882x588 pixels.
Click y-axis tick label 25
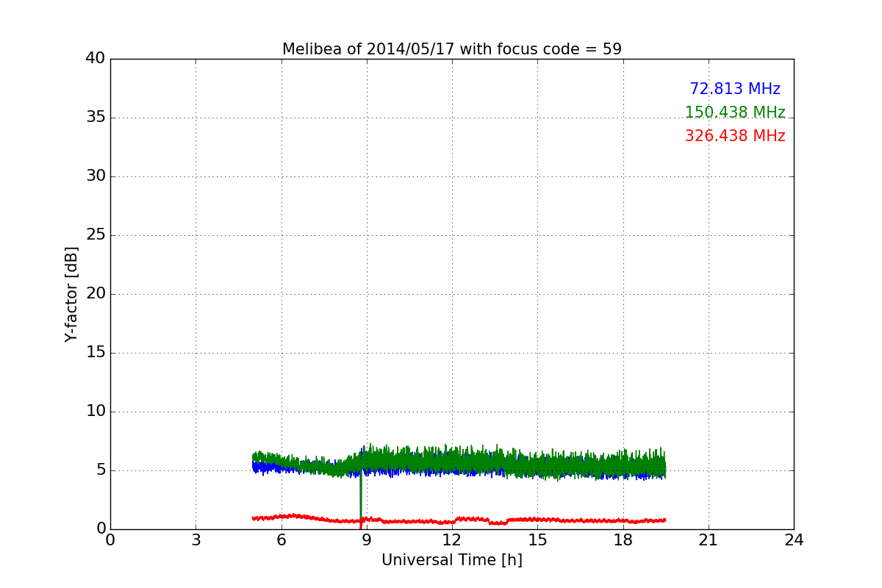(96, 235)
